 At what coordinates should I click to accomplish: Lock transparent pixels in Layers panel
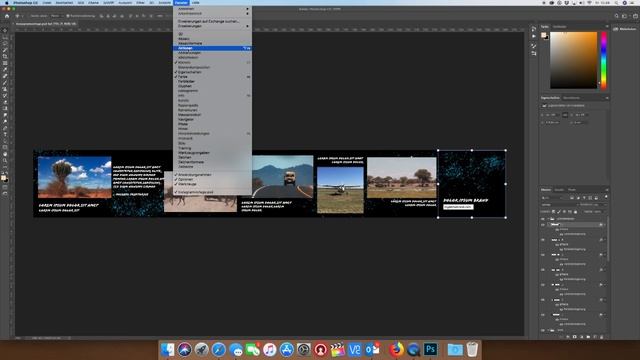[x=553, y=212]
